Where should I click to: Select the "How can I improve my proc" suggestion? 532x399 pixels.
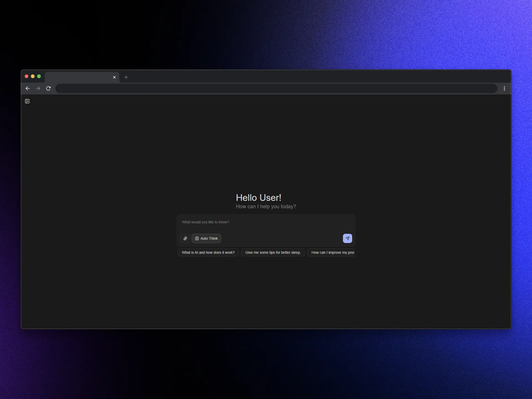tap(331, 252)
